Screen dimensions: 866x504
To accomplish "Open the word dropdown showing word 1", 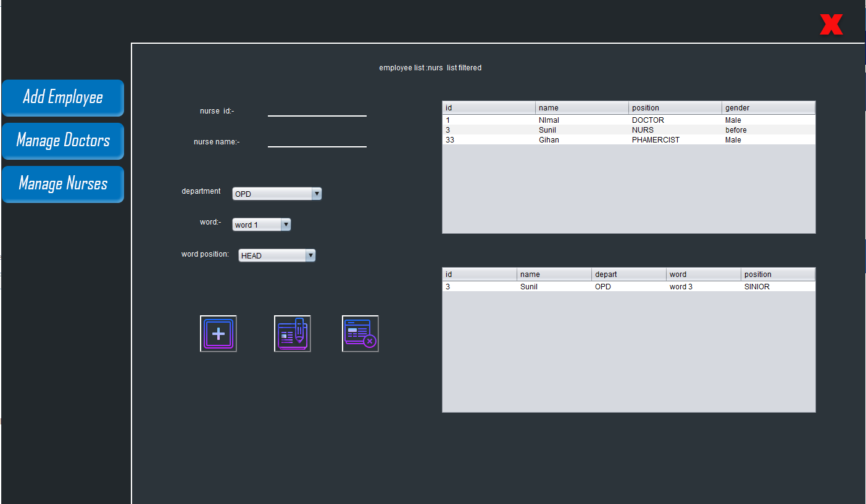I will point(262,225).
